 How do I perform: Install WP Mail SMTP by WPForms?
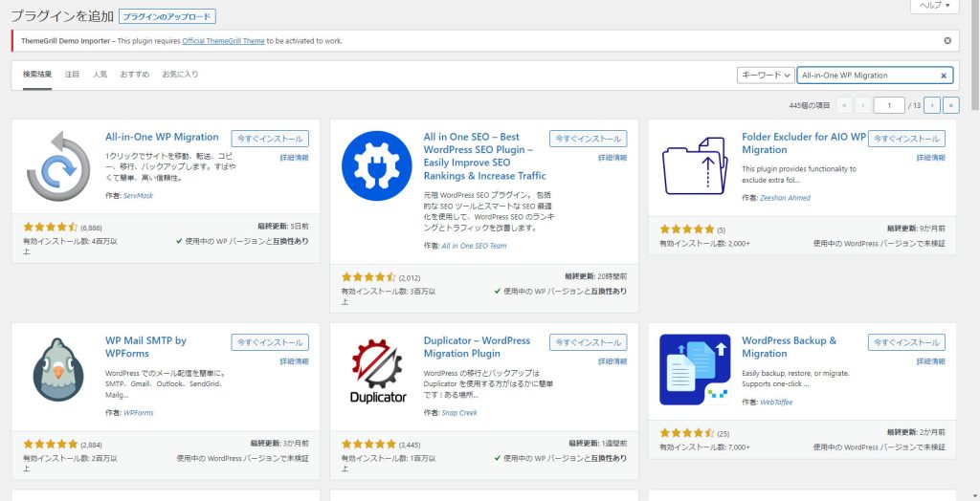pyautogui.click(x=270, y=342)
